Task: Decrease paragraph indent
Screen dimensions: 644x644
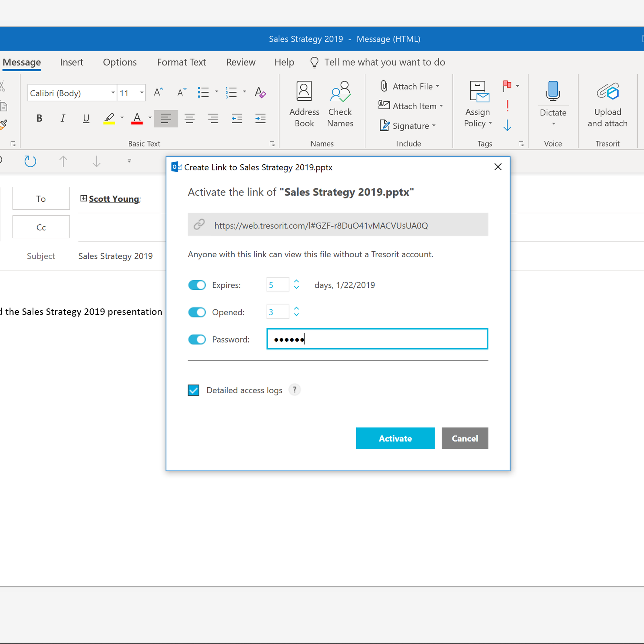Action: tap(237, 118)
